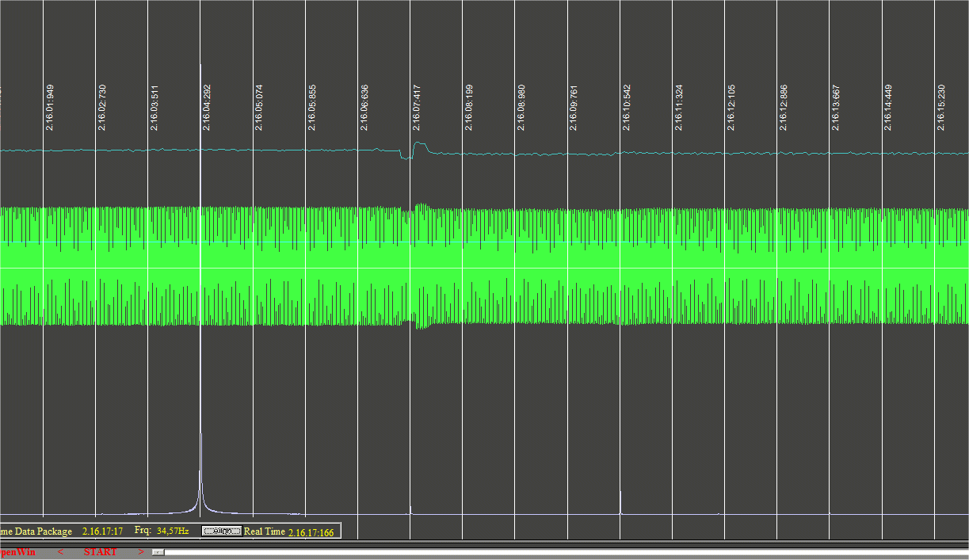Click time marker label 2.16.13:667
This screenshot has height=560, width=969.
[836, 107]
